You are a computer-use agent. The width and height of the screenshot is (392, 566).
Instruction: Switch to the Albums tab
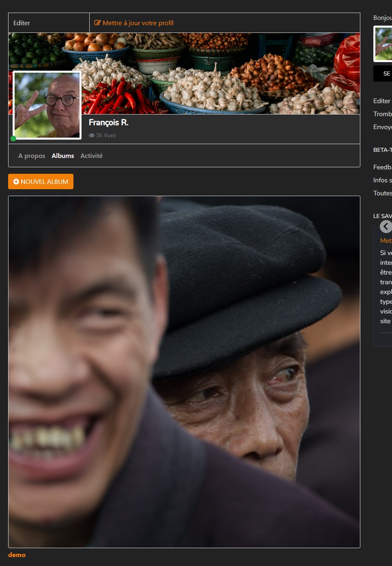[x=62, y=156]
